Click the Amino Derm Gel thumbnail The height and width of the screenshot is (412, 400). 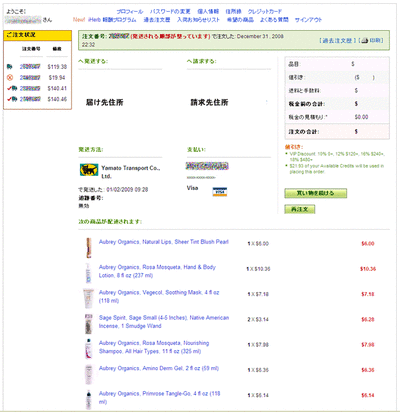tap(89, 374)
